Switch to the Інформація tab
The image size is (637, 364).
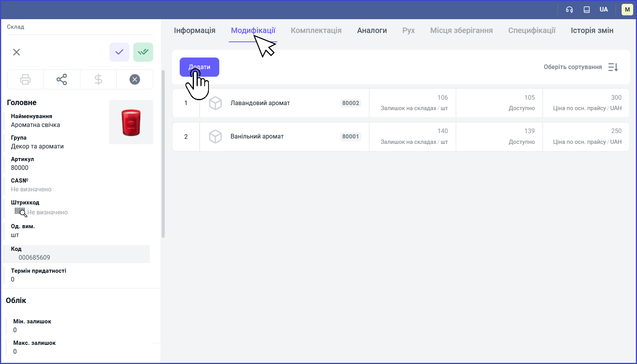[x=195, y=30]
